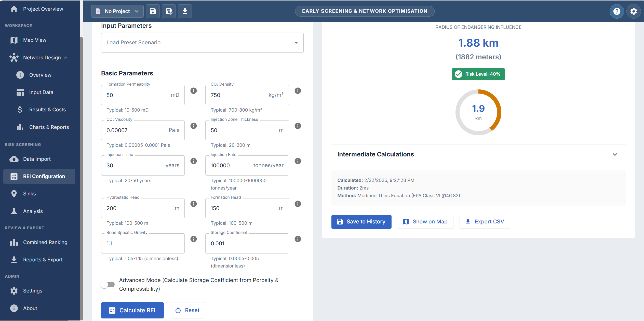Open the No Project dropdown
Image resolution: width=644 pixels, height=321 pixels.
click(x=117, y=11)
